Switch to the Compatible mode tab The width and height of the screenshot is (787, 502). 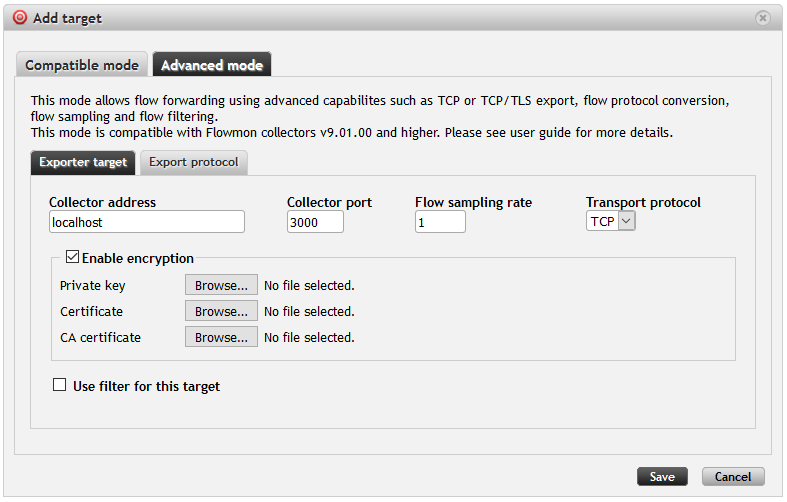pos(82,65)
